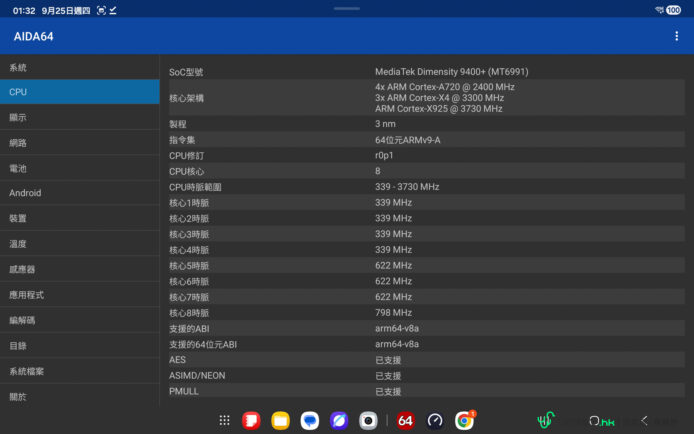Open the app drawer grid icon
694x434 pixels.
(x=224, y=420)
